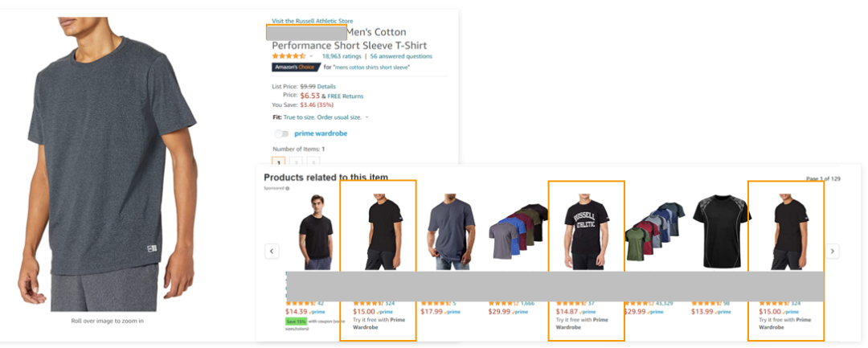Image resolution: width=868 pixels, height=348 pixels.
Task: Click the Sponsored info icon
Action: click(x=288, y=188)
